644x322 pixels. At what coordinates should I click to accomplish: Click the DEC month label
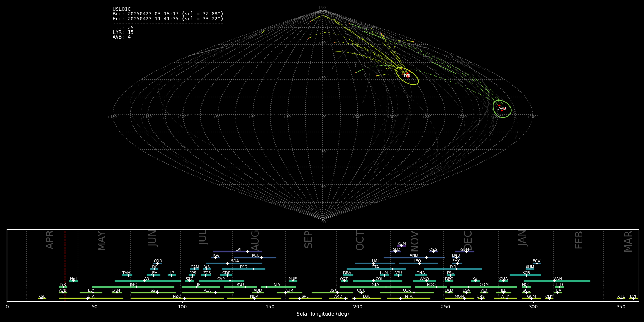pos(468,240)
